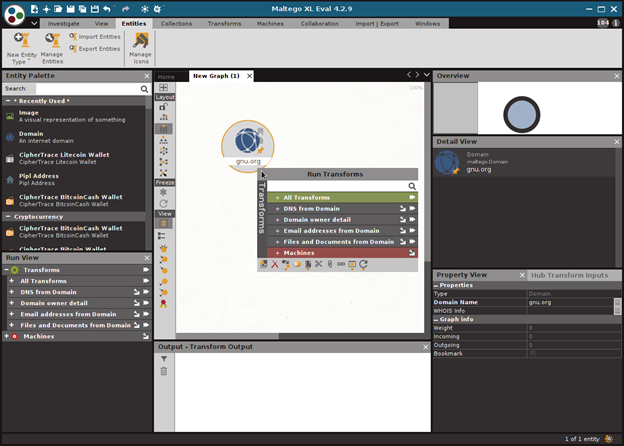
Task: Expand Email addresses from Domain in Run View
Action: point(12,314)
